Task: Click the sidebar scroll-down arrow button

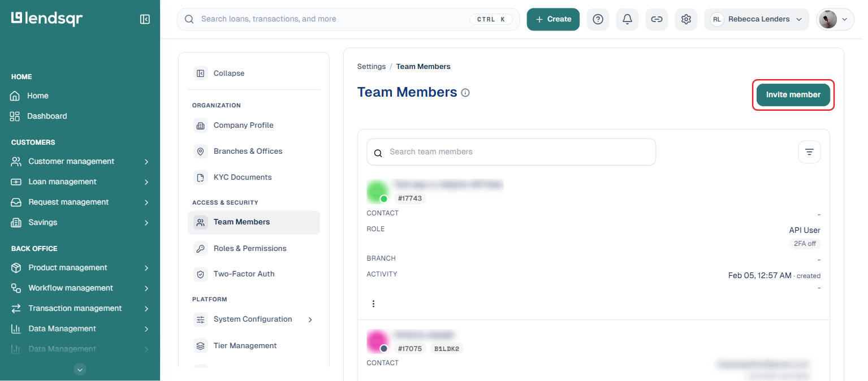Action: tap(80, 370)
